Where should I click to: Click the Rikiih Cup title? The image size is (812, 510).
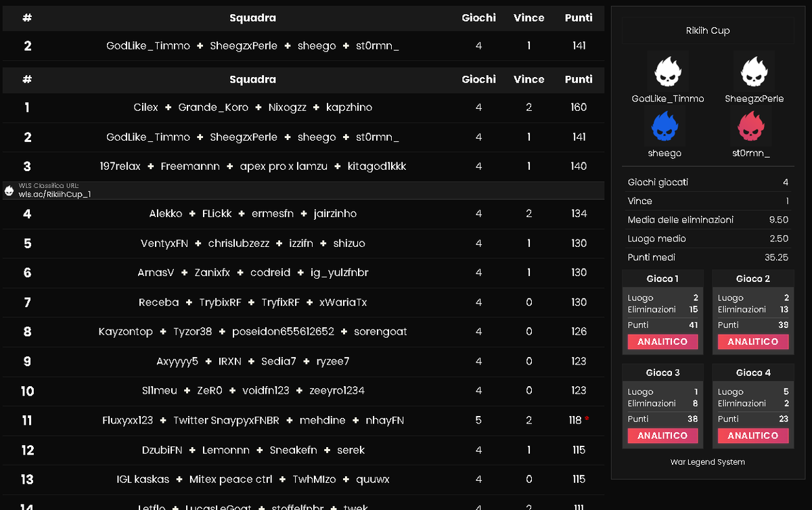(x=708, y=30)
